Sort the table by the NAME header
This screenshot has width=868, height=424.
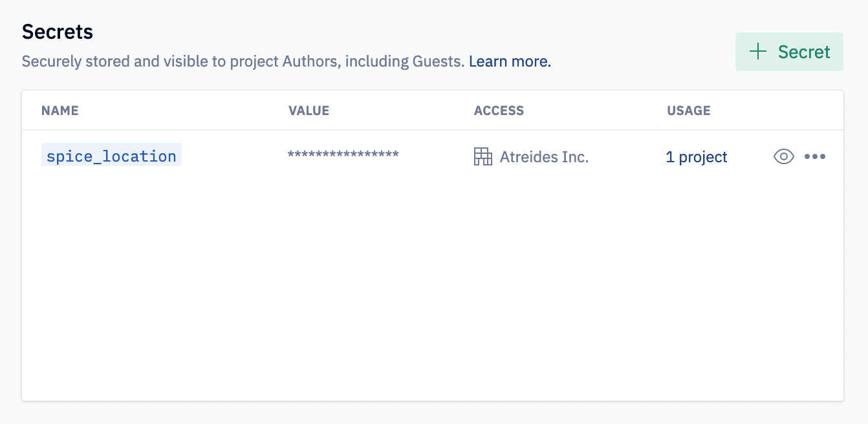[59, 111]
